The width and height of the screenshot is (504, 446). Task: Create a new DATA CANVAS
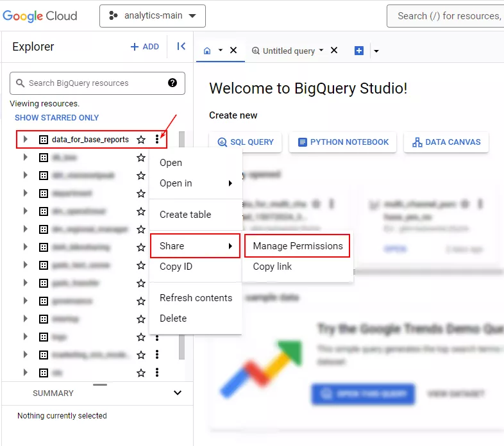click(446, 142)
